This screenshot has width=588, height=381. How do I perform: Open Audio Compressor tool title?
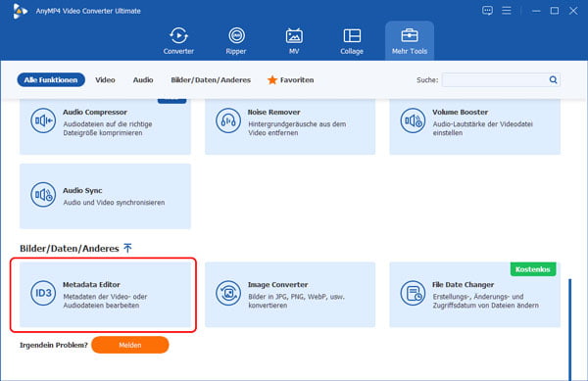click(95, 112)
